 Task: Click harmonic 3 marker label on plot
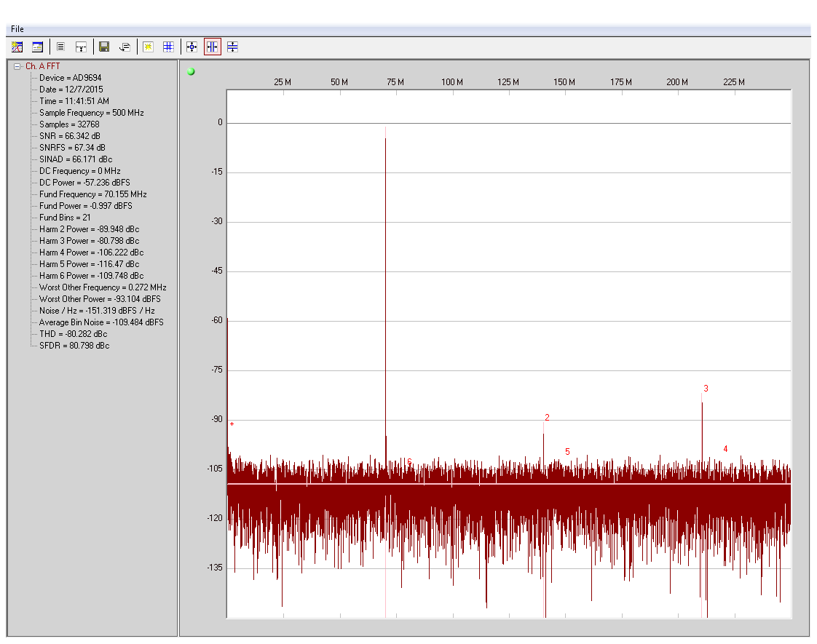(706, 389)
